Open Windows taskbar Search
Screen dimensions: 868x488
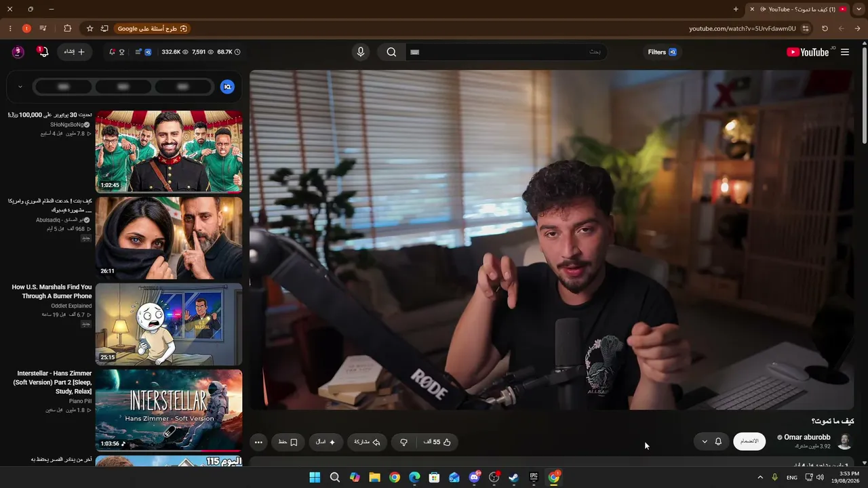[335, 477]
